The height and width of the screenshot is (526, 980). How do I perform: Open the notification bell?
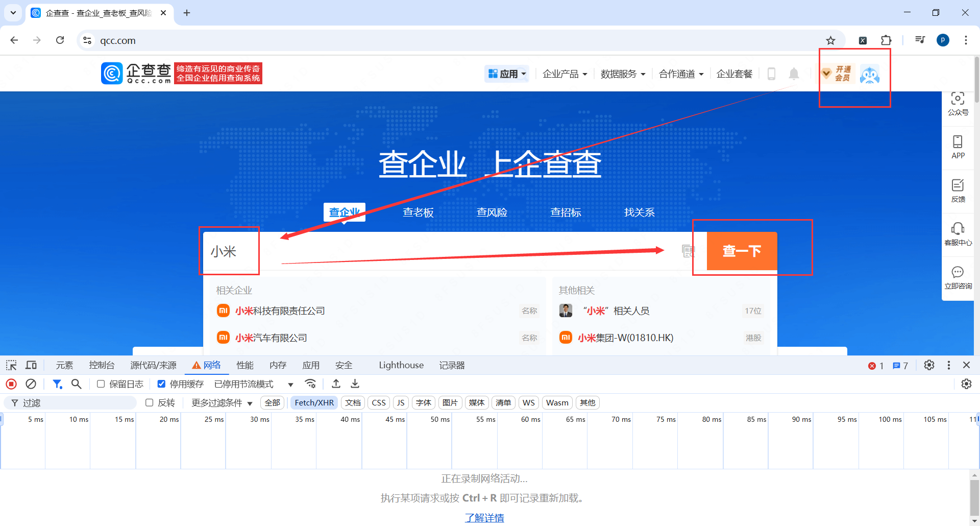pyautogui.click(x=794, y=74)
